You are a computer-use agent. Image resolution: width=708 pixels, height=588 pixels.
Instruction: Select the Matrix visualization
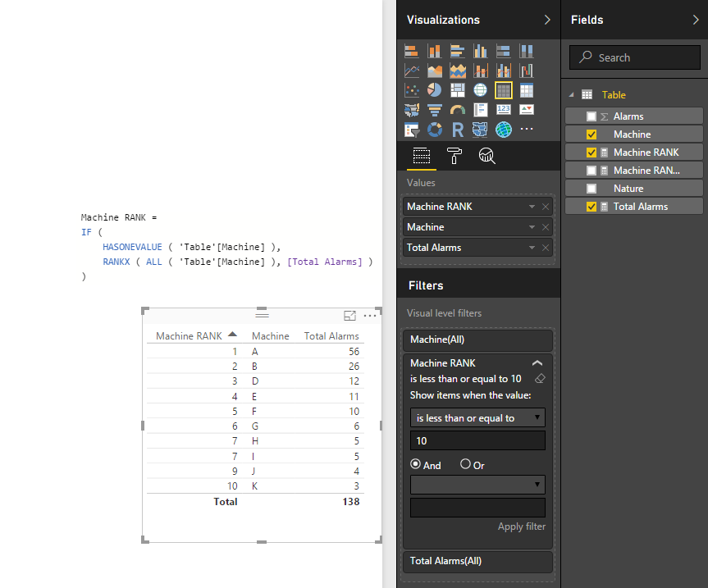(x=527, y=90)
